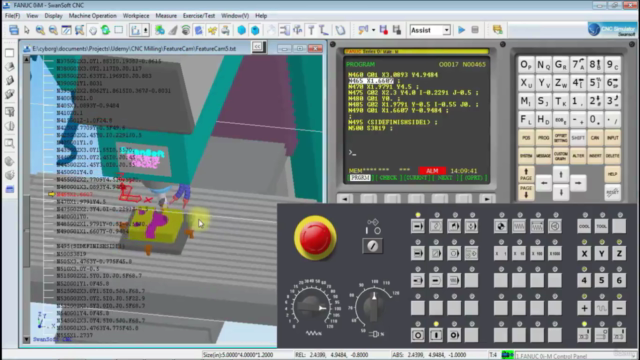Click the cycle start button with circle

pos(418,335)
